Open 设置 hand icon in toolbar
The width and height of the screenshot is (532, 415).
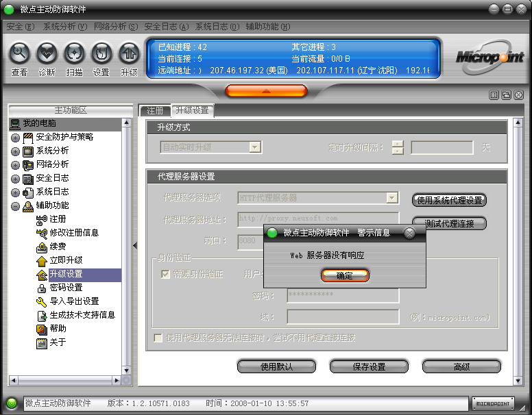pyautogui.click(x=101, y=53)
